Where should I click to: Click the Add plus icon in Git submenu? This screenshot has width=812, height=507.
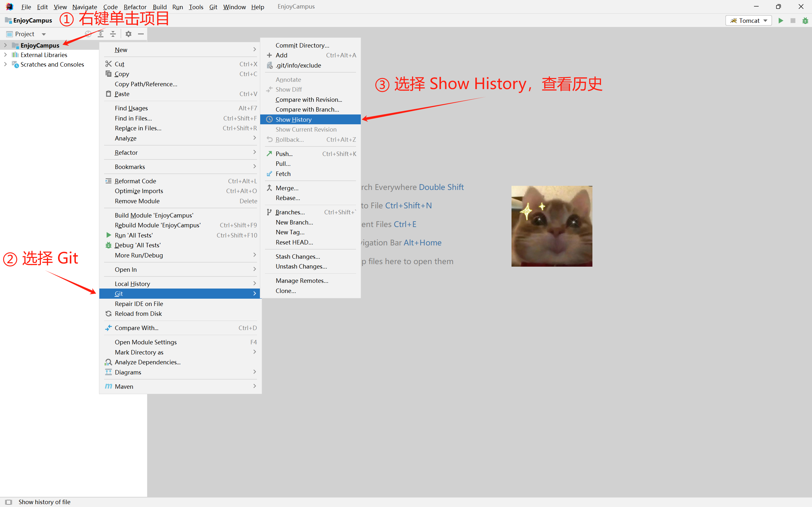pos(269,55)
